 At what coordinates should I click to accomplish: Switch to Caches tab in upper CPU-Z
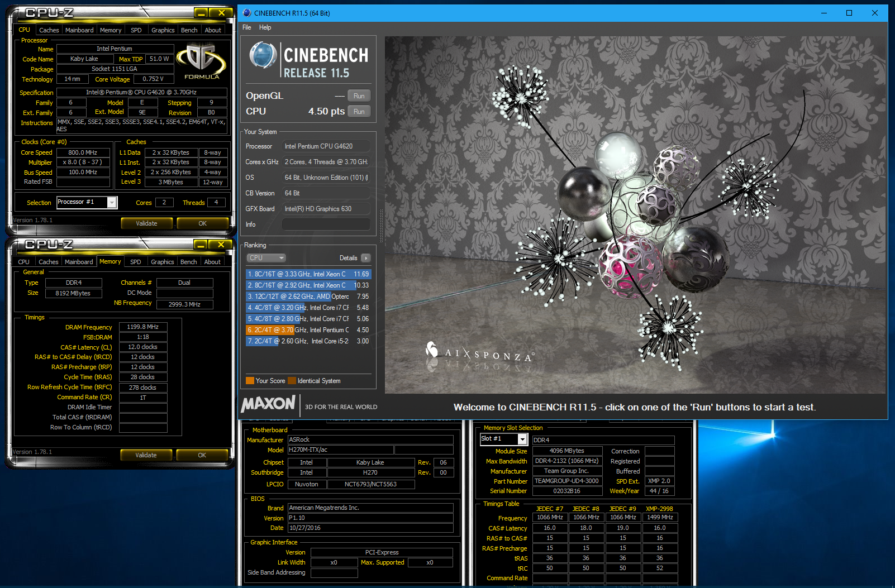pos(49,30)
